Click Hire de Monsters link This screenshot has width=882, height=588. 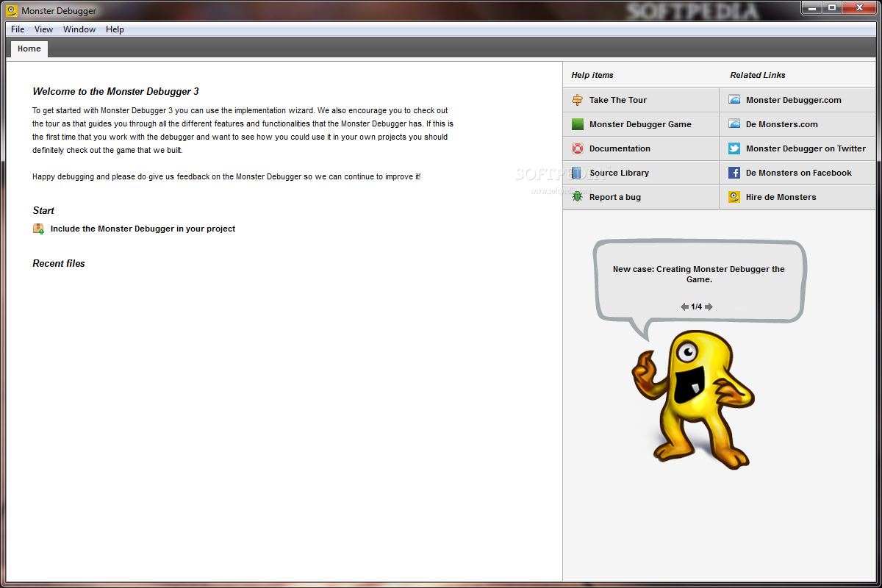point(797,197)
